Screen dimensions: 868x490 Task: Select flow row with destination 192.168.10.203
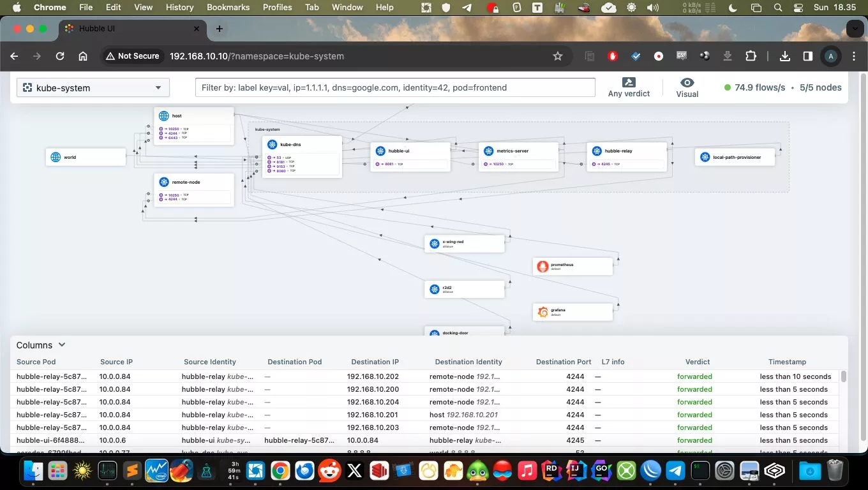(x=424, y=427)
